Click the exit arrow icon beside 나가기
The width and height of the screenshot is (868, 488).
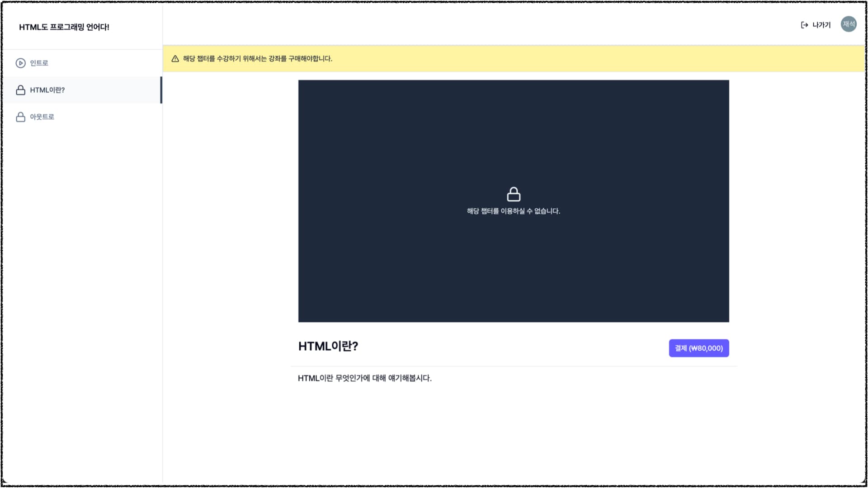pyautogui.click(x=804, y=25)
